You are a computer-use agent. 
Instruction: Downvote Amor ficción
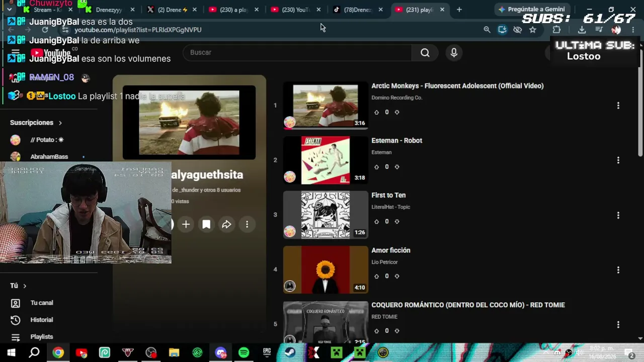[x=397, y=277]
